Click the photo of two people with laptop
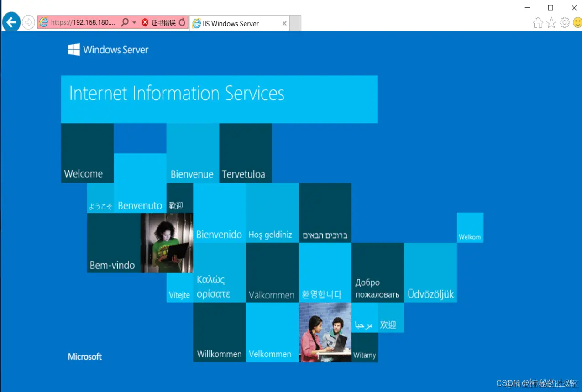 (x=325, y=332)
